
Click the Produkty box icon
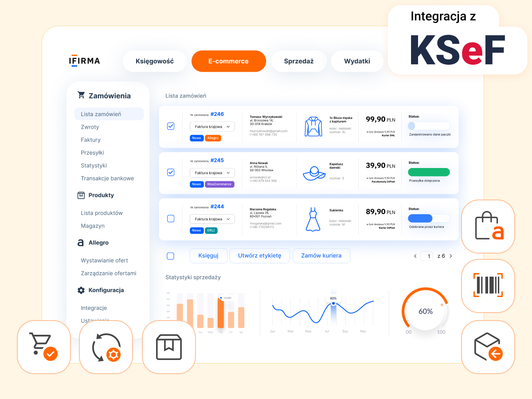[81, 195]
